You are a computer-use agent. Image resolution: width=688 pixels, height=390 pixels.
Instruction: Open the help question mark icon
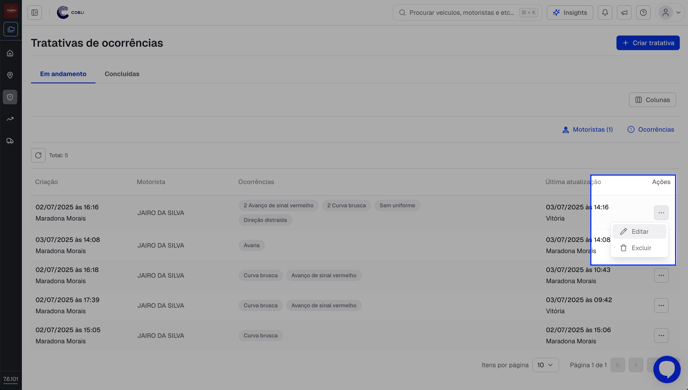(643, 13)
